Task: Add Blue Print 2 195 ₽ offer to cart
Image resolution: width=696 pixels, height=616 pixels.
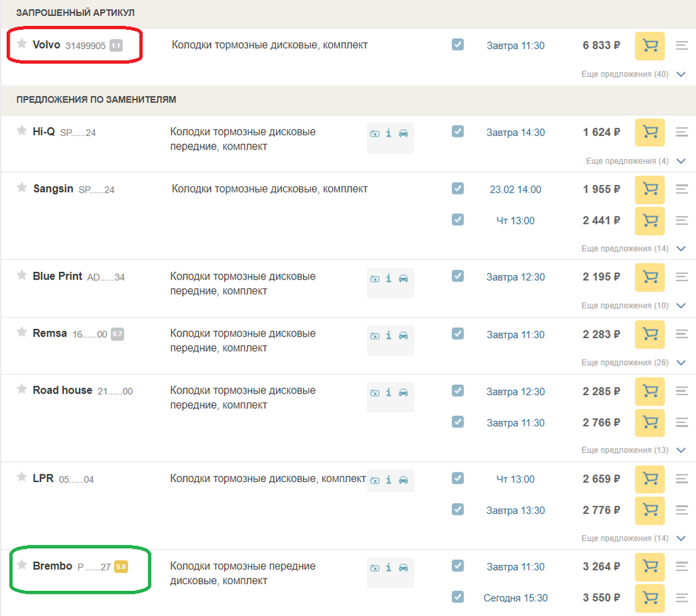Action: [649, 277]
